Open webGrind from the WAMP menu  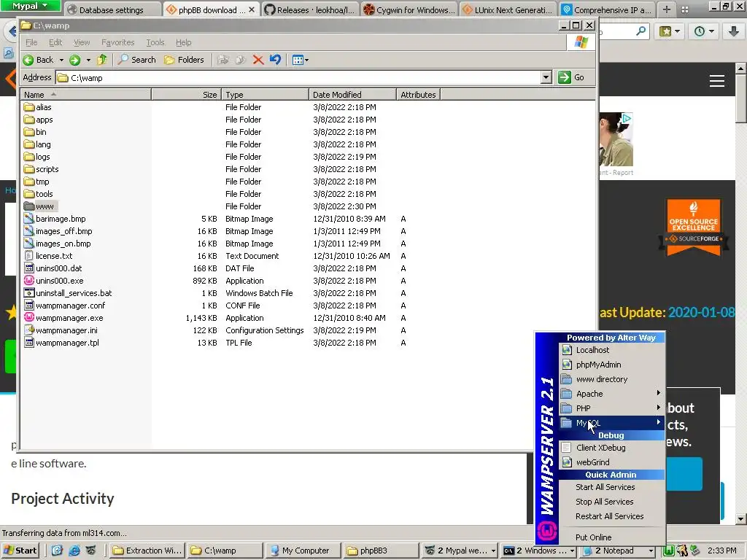tap(612, 462)
